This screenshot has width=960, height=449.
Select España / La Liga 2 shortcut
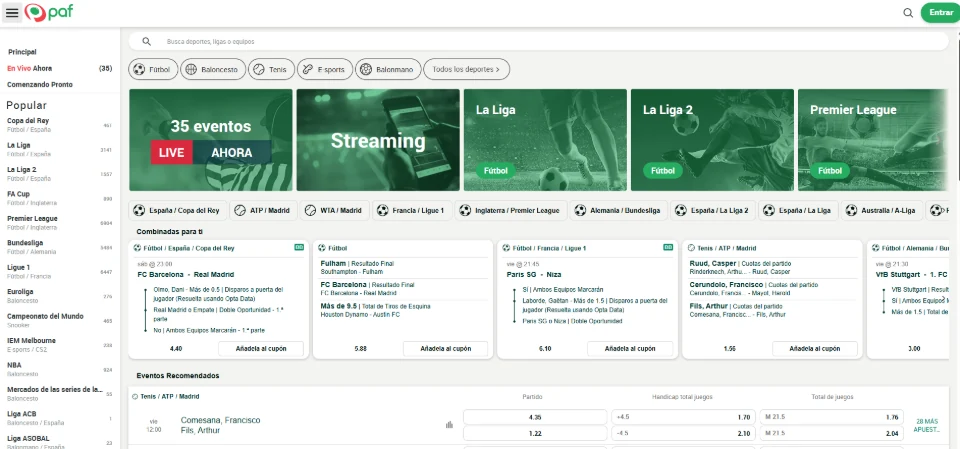pos(713,210)
